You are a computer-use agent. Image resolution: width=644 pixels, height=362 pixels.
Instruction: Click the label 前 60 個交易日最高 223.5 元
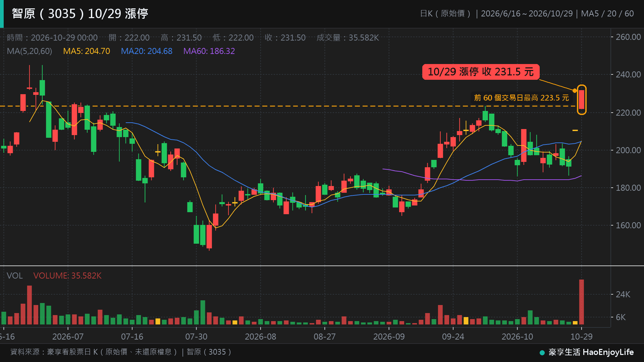coord(521,98)
